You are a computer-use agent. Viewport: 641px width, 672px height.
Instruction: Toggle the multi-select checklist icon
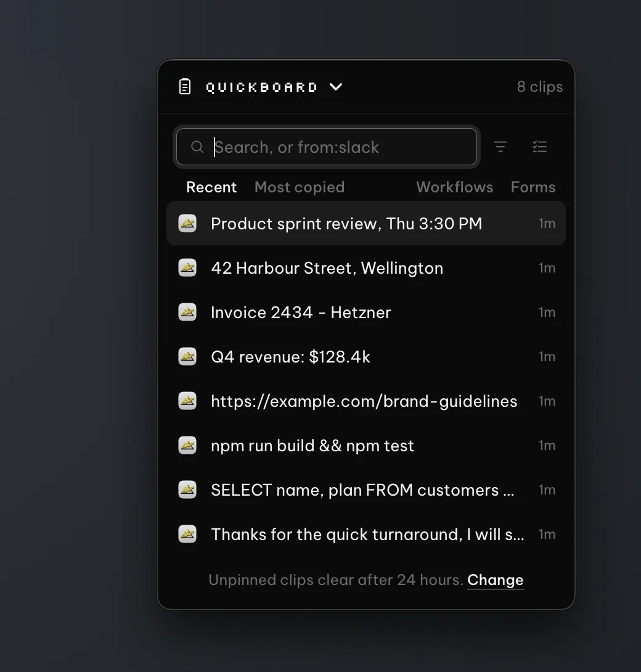pyautogui.click(x=539, y=147)
